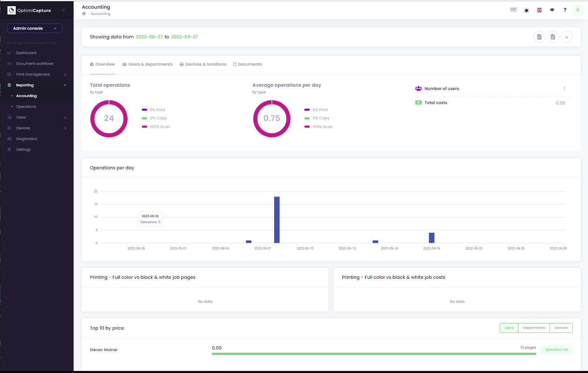Collapse the sidebar with double chevron
The image size is (588, 373).
(x=63, y=10)
